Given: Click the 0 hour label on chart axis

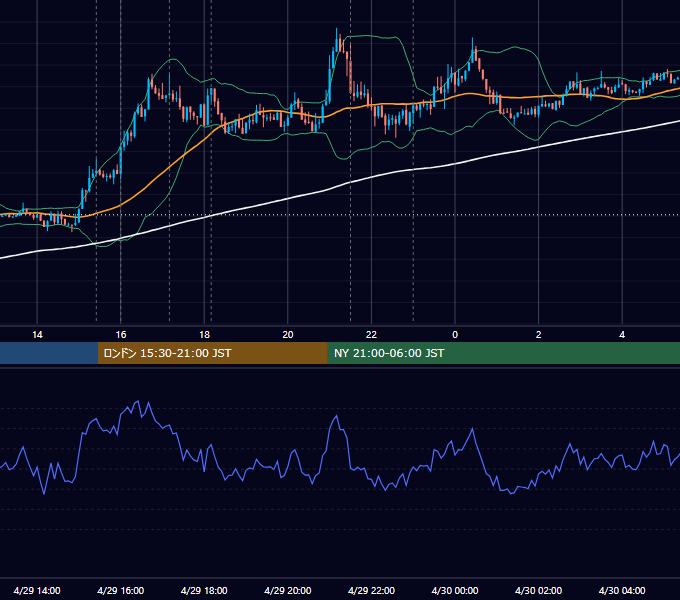Looking at the screenshot, I should click(x=455, y=335).
